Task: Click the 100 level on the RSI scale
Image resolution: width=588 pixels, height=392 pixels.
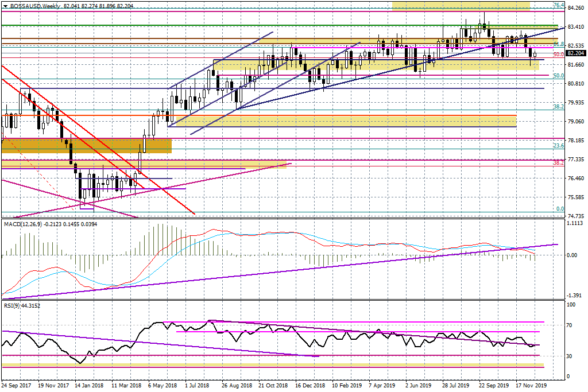Action: click(571, 305)
